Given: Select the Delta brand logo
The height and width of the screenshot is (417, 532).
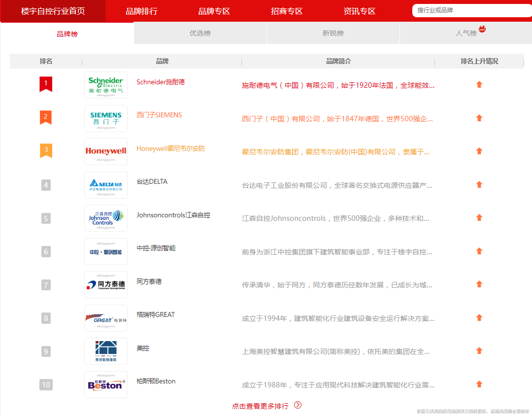Looking at the screenshot, I should tap(105, 185).
